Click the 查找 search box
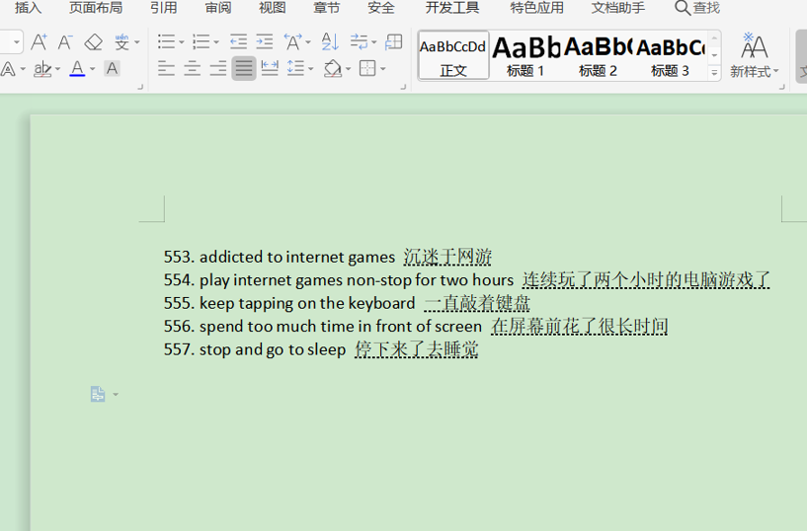 click(x=697, y=8)
